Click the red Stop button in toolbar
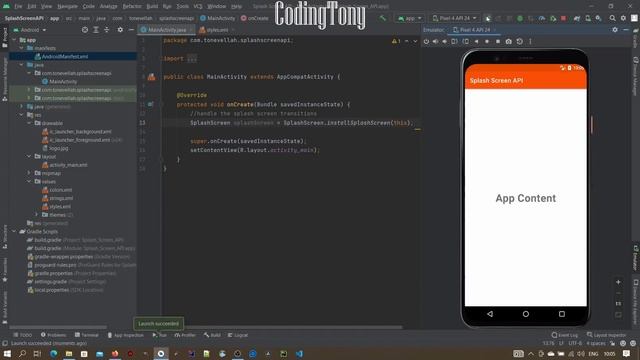The height and width of the screenshot is (360, 640). (x=564, y=18)
